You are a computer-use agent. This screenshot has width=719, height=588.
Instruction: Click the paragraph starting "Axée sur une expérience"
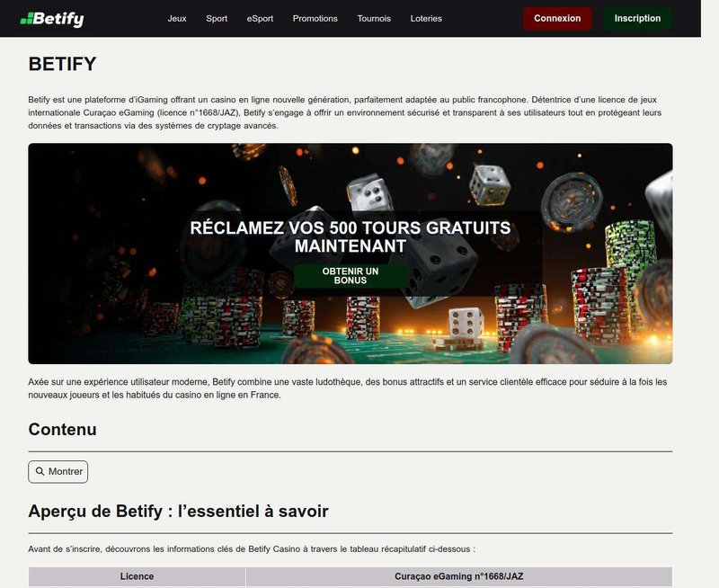coord(348,388)
